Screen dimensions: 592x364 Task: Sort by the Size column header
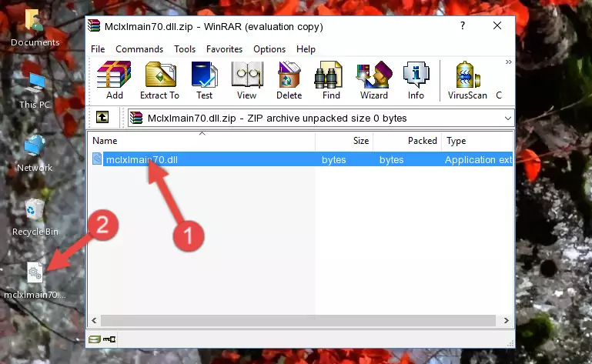coord(344,141)
